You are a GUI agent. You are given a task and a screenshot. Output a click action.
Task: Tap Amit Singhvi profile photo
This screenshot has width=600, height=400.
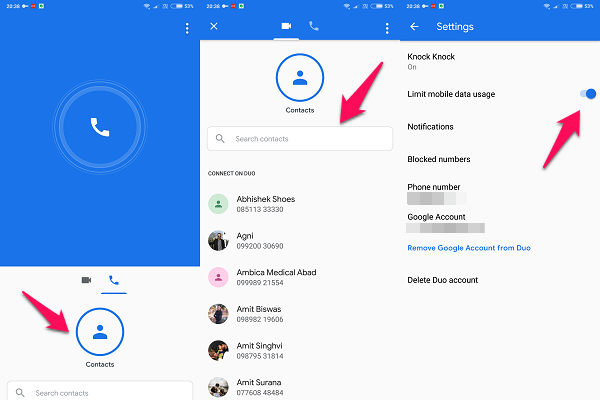click(218, 351)
